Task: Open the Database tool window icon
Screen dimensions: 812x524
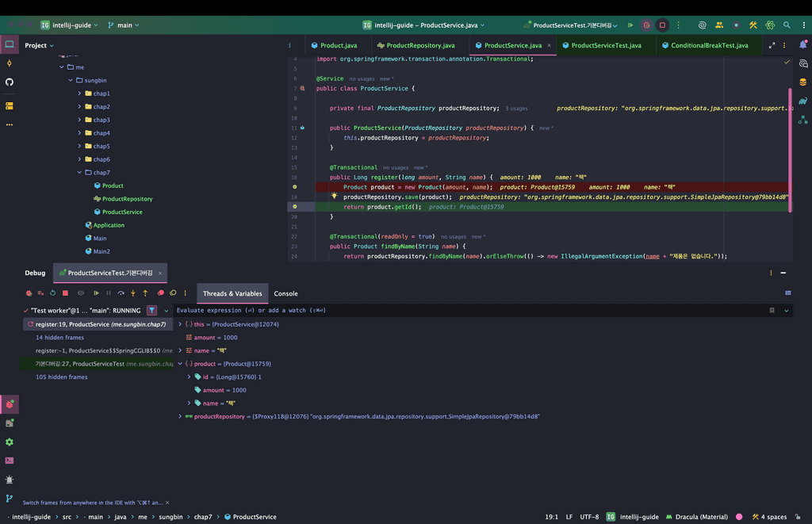Action: [802, 82]
